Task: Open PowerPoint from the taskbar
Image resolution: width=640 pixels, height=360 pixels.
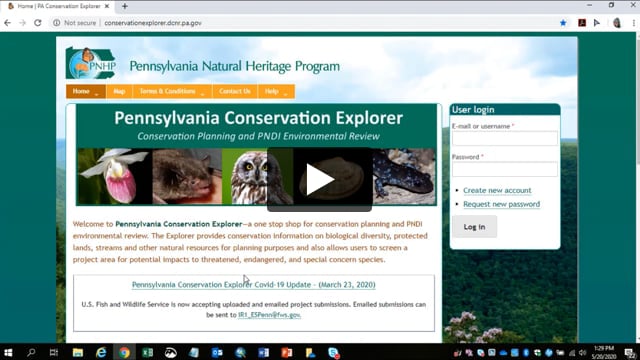Action: click(x=287, y=352)
